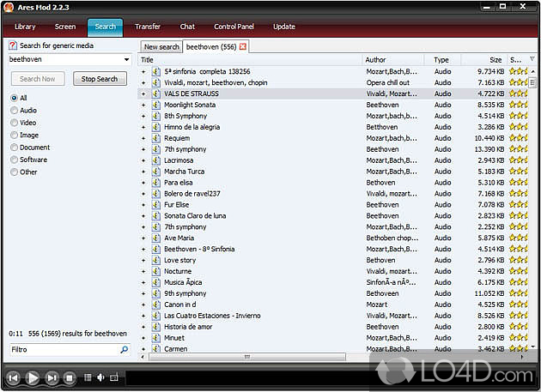This screenshot has width=541, height=392.
Task: Click the Stop Search button
Action: [100, 79]
